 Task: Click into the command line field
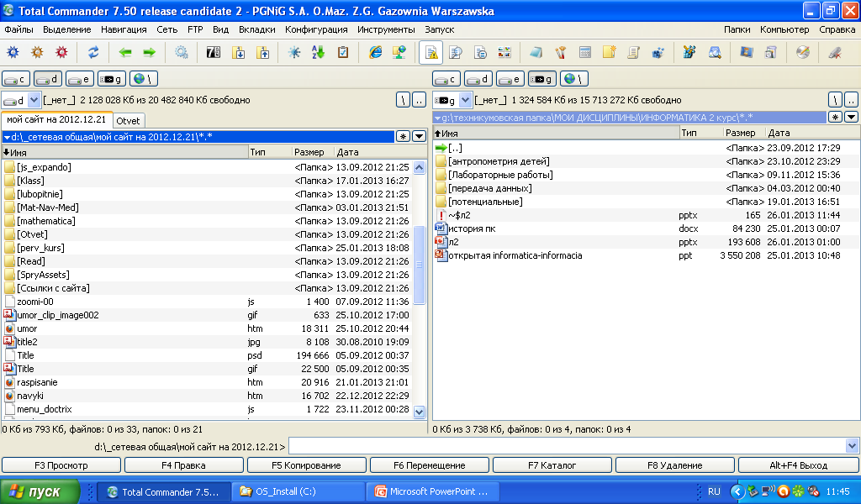tap(568, 446)
